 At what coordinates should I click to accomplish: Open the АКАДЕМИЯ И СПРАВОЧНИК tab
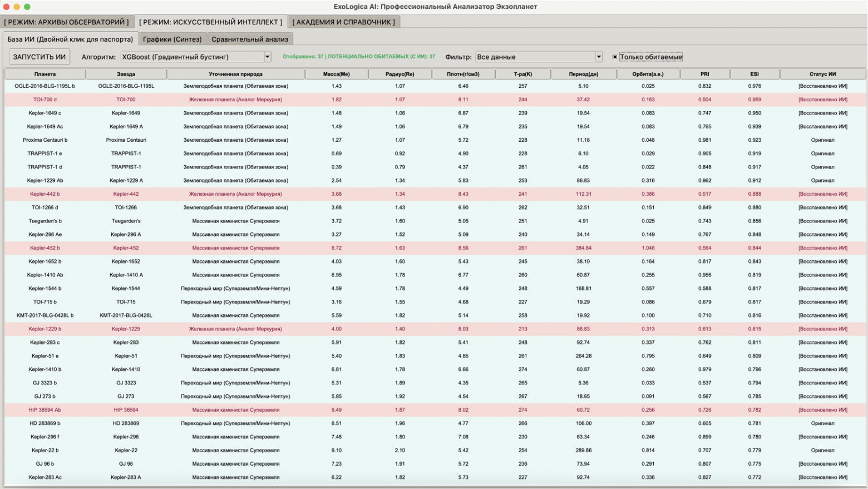click(x=343, y=22)
